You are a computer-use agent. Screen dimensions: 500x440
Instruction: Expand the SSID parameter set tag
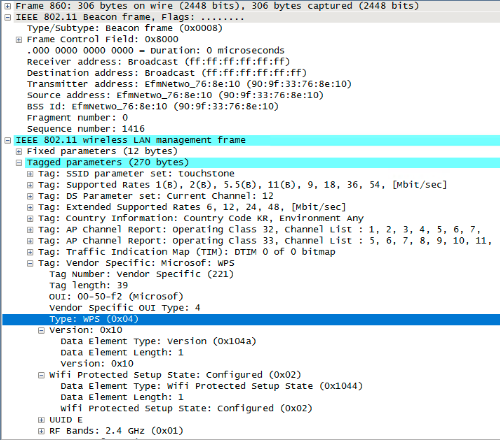(x=30, y=174)
